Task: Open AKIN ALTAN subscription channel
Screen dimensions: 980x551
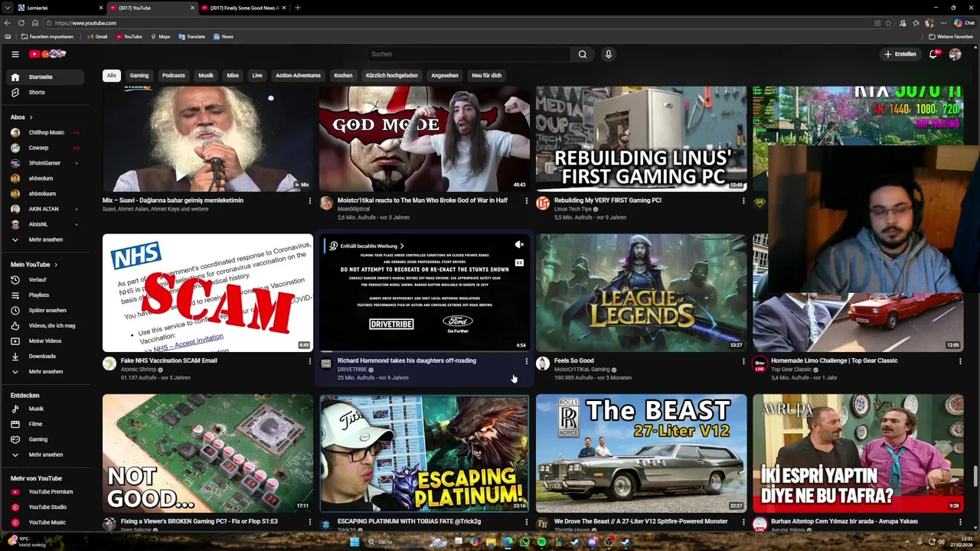Action: click(x=46, y=209)
